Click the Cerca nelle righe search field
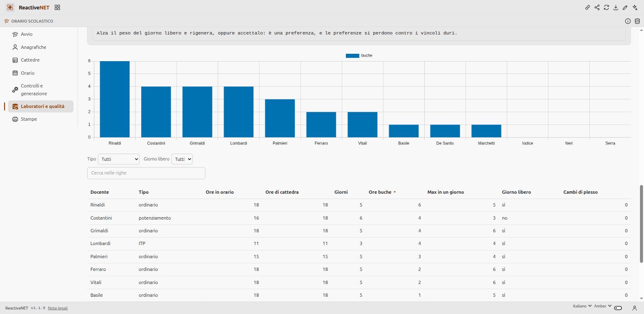644x314 pixels. pos(146,173)
